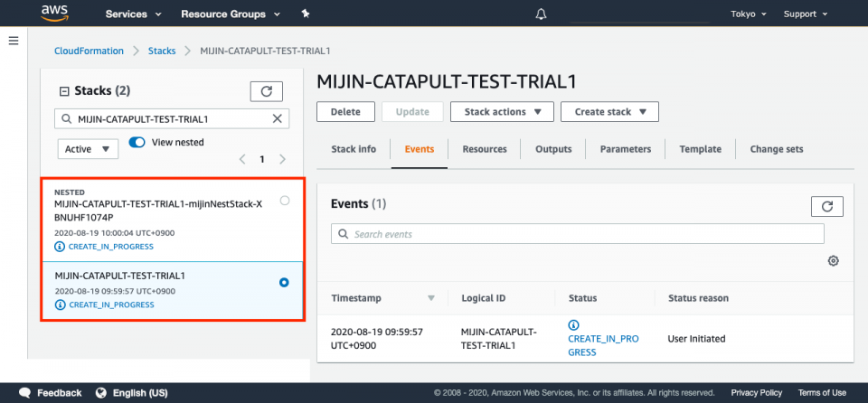This screenshot has height=403, width=868.
Task: Clear the stack search filter
Action: (278, 118)
